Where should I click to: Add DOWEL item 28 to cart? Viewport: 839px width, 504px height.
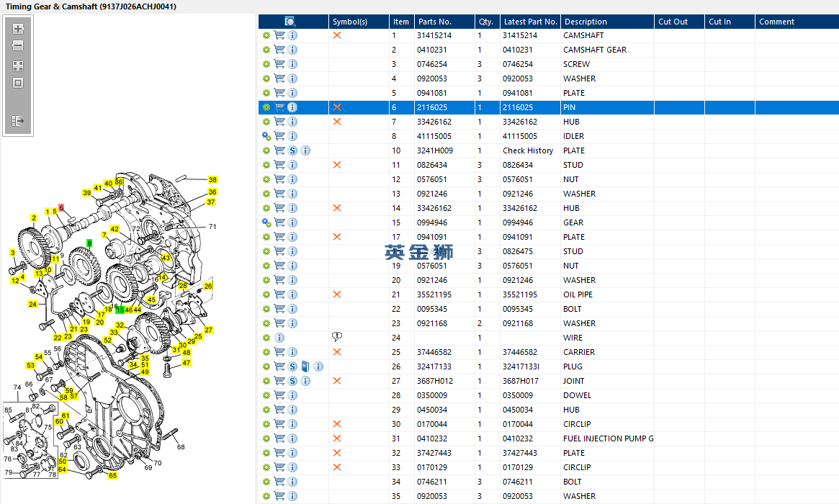tap(279, 395)
